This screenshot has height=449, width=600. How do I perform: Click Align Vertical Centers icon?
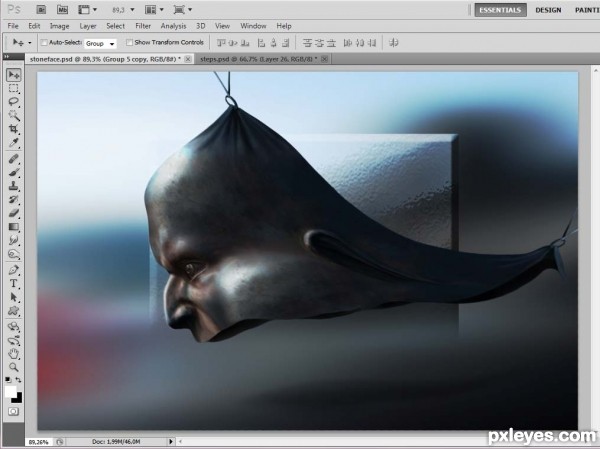coord(233,42)
